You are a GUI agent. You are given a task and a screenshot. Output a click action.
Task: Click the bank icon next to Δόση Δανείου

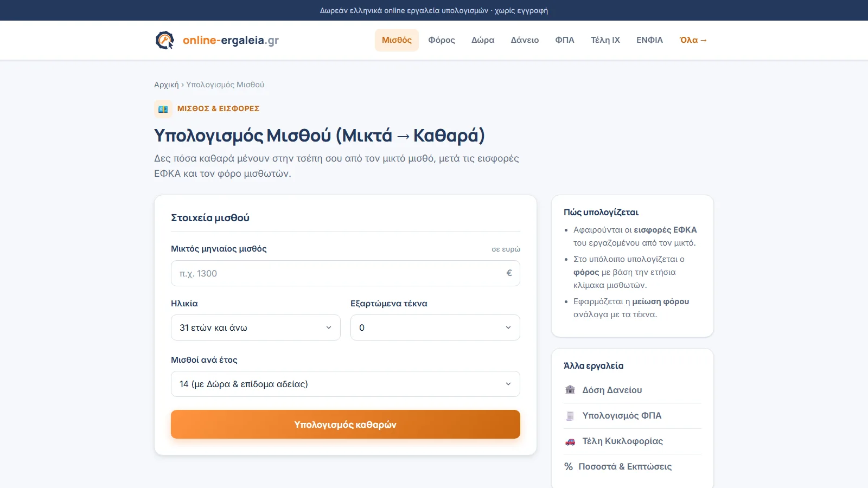click(x=570, y=390)
